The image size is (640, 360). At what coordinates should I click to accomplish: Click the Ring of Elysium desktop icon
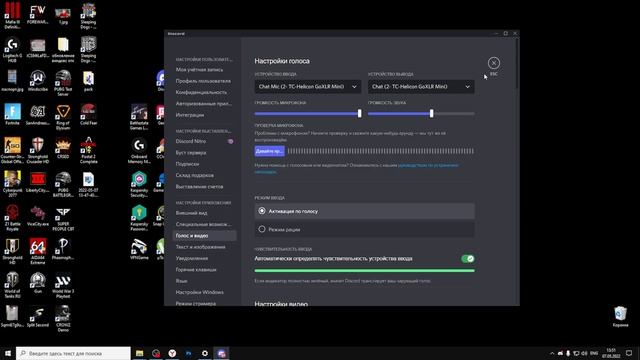click(63, 117)
